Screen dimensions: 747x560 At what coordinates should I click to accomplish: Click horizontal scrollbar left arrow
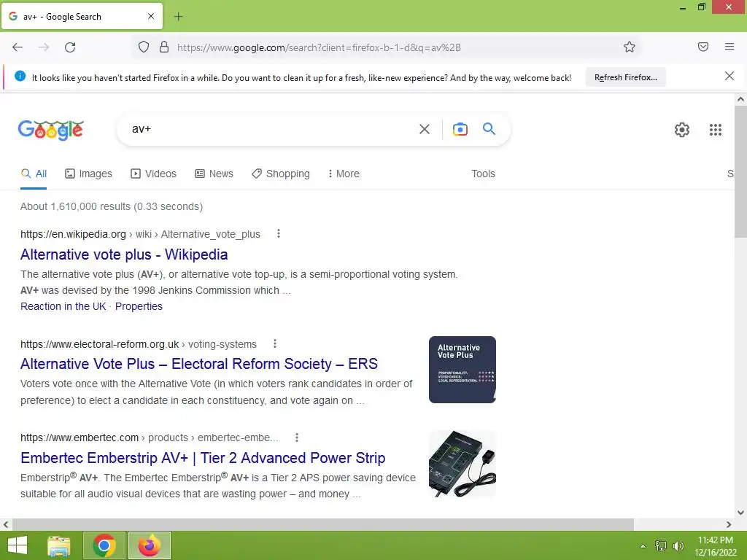point(6,524)
